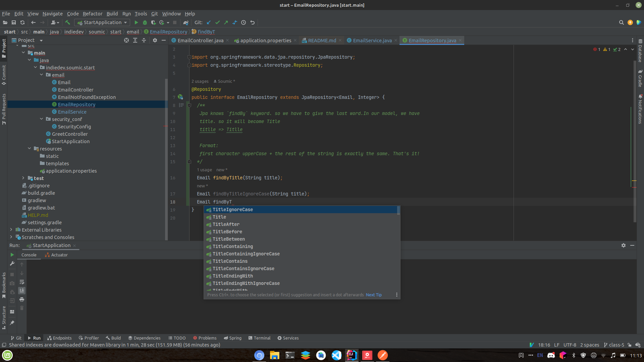
Task: Click the Git commit checkmark icon
Action: (x=217, y=22)
